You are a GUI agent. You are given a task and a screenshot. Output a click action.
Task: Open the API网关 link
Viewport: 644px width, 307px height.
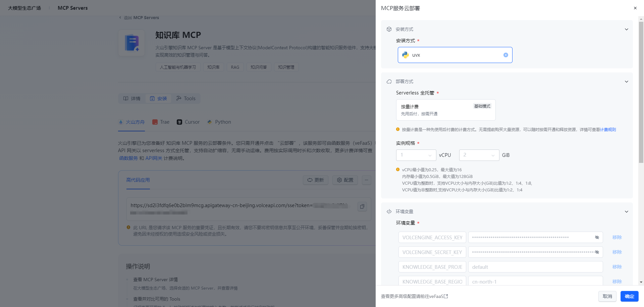(x=154, y=158)
